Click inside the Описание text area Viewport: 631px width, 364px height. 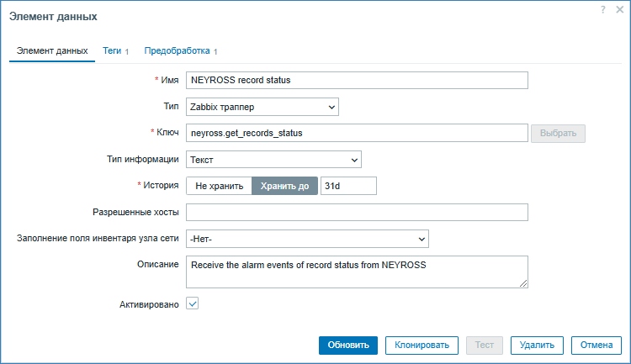357,272
